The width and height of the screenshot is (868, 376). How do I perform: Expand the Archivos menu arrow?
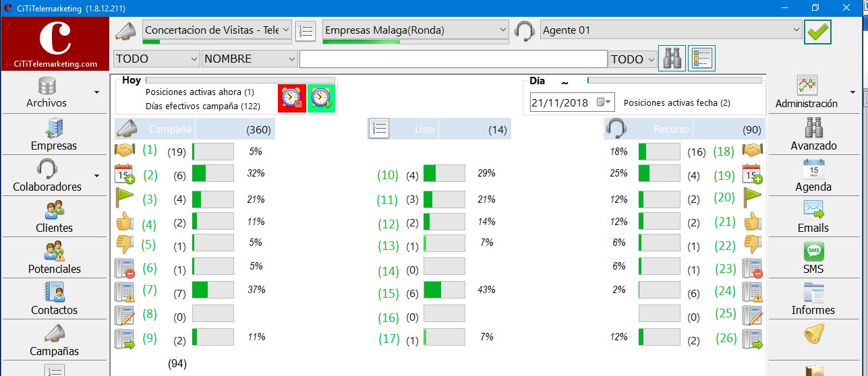tap(96, 92)
